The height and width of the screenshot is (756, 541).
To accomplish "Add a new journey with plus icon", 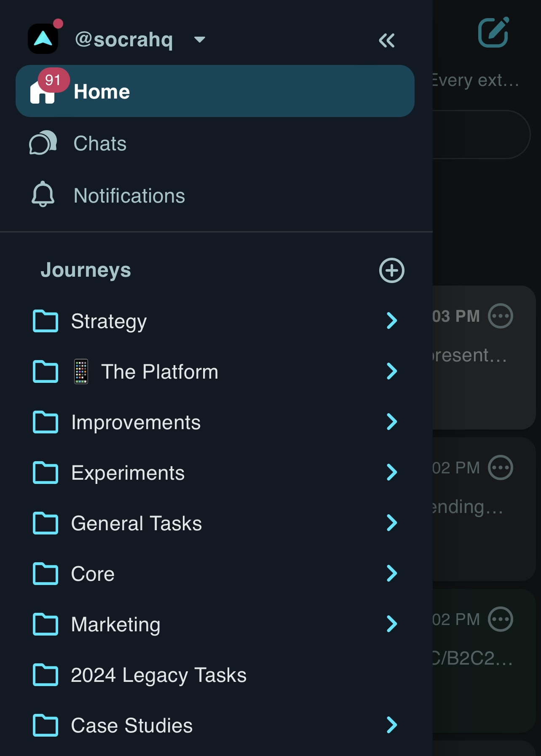I will 391,270.
